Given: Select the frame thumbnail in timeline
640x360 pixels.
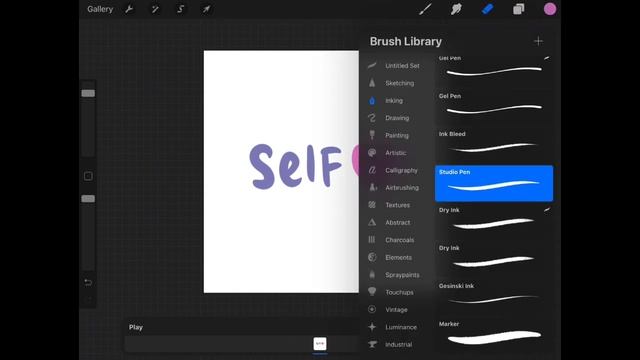Looking at the screenshot, I should (x=320, y=344).
